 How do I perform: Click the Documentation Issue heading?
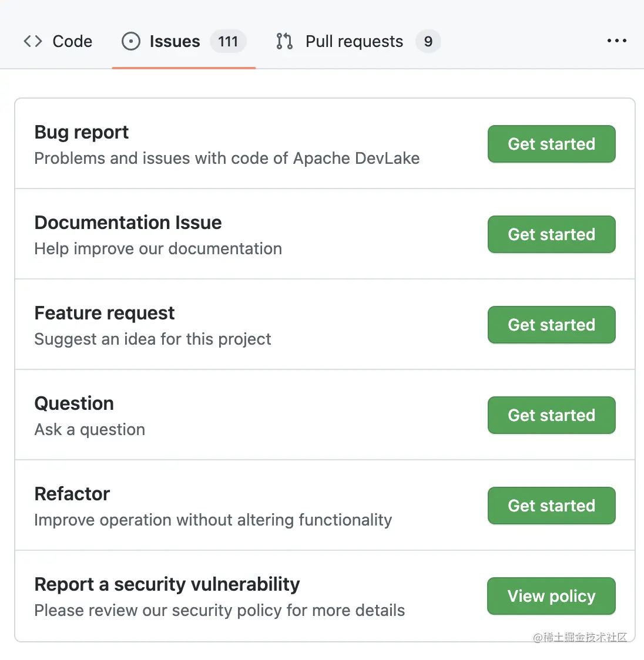coord(128,223)
